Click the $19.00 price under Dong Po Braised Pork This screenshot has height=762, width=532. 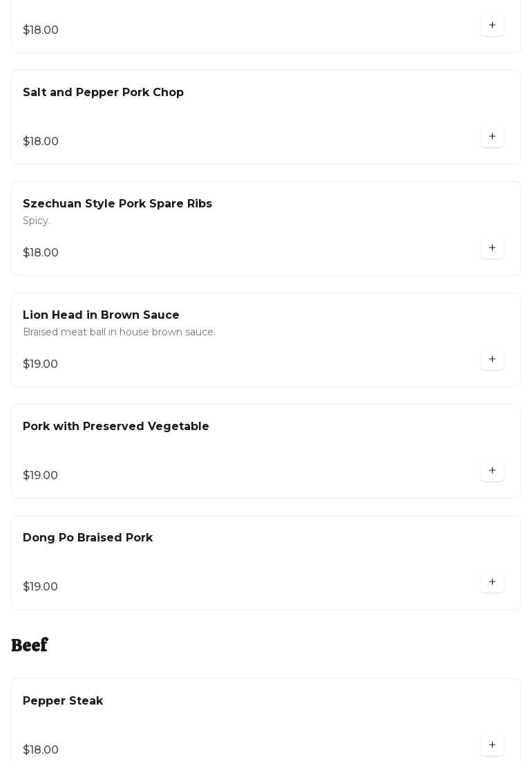click(41, 587)
